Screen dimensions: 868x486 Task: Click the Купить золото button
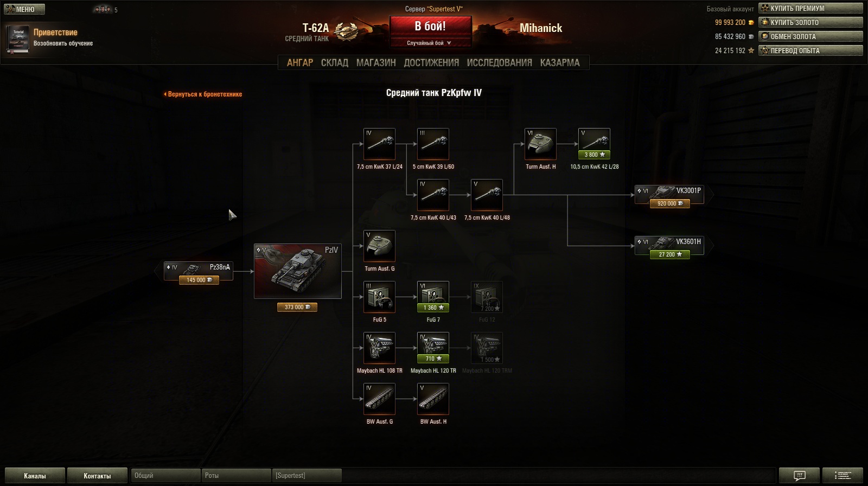[x=810, y=22]
